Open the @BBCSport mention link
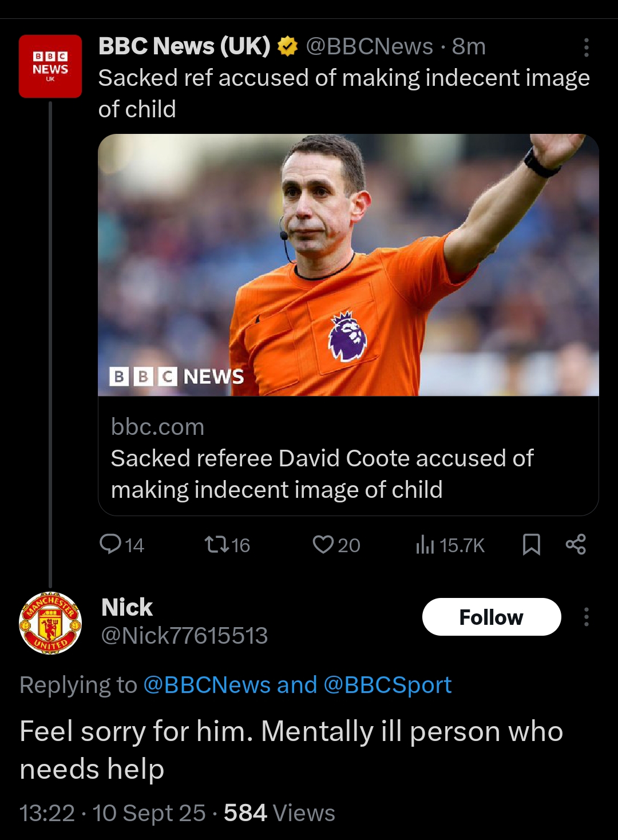The image size is (618, 840). tap(387, 685)
